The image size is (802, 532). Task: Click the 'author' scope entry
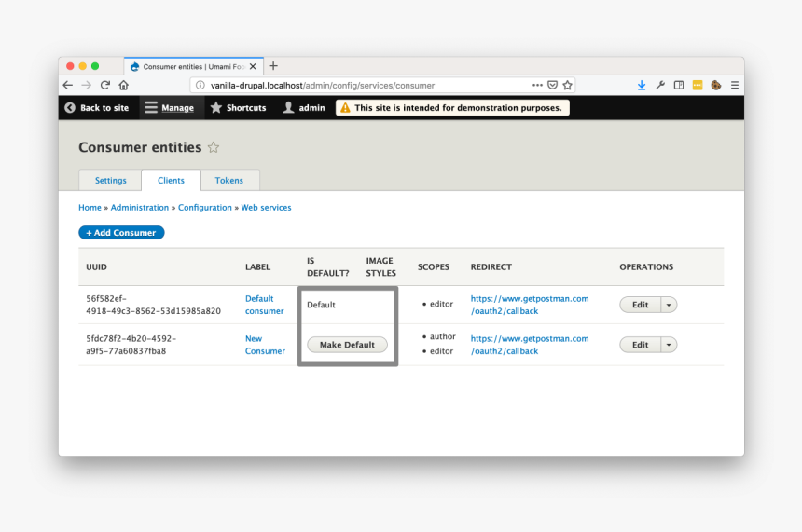(442, 336)
